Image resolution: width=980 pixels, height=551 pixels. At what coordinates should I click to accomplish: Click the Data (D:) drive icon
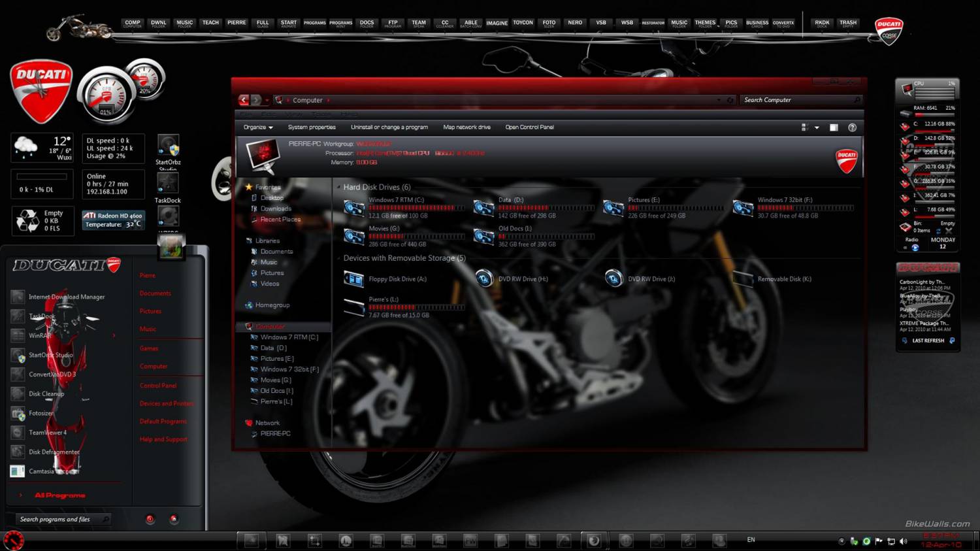tap(483, 208)
